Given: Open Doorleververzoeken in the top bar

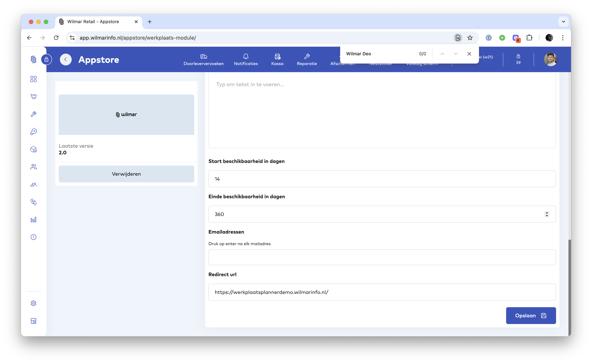Looking at the screenshot, I should tap(203, 59).
